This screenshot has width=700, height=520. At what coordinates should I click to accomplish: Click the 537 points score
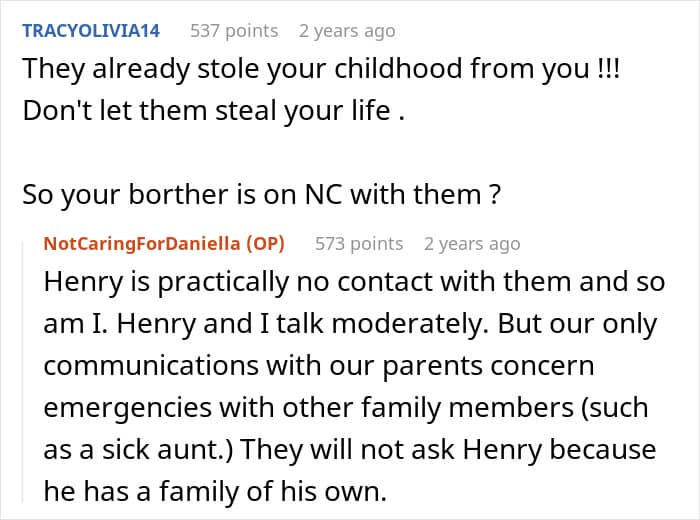(x=234, y=31)
